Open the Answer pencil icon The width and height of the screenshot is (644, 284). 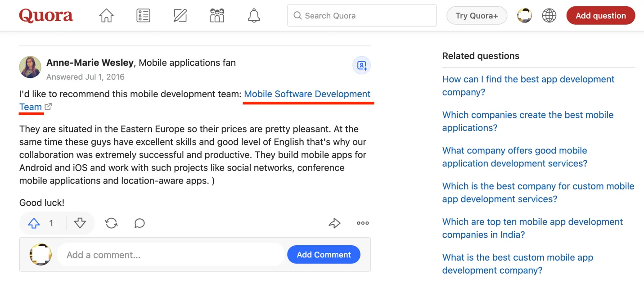coord(180,16)
